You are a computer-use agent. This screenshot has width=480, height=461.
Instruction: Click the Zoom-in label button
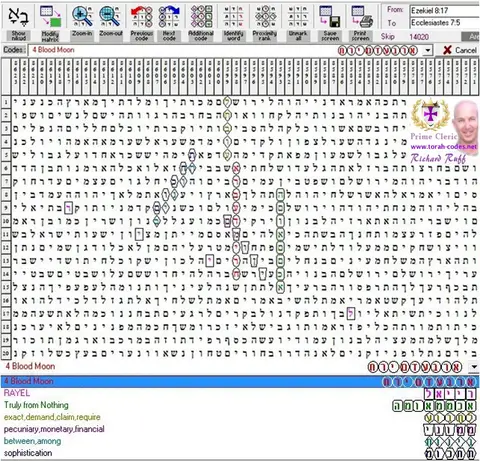[x=82, y=34]
